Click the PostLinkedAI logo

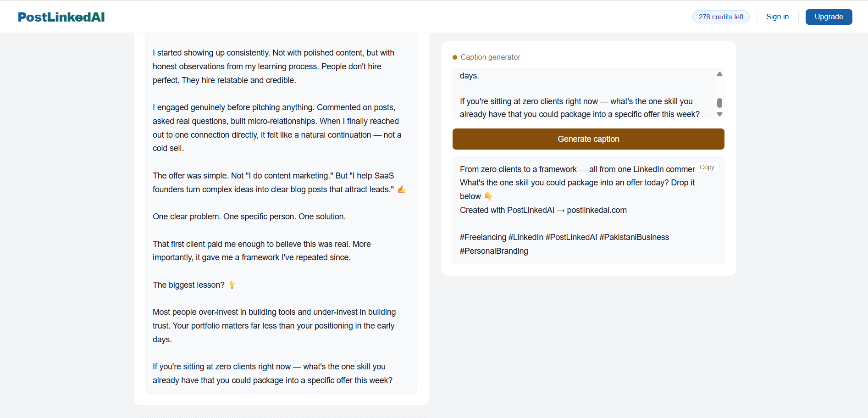click(x=61, y=17)
